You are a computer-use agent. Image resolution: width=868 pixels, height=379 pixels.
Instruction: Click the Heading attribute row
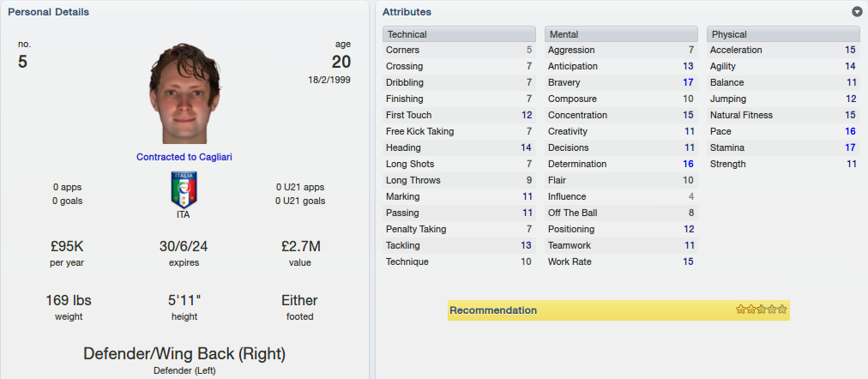pos(459,147)
